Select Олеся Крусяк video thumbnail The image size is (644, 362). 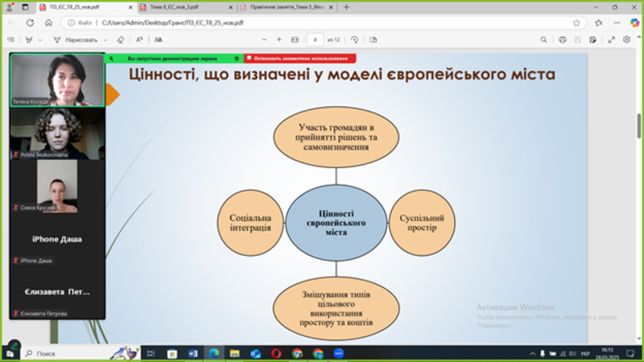tap(57, 187)
